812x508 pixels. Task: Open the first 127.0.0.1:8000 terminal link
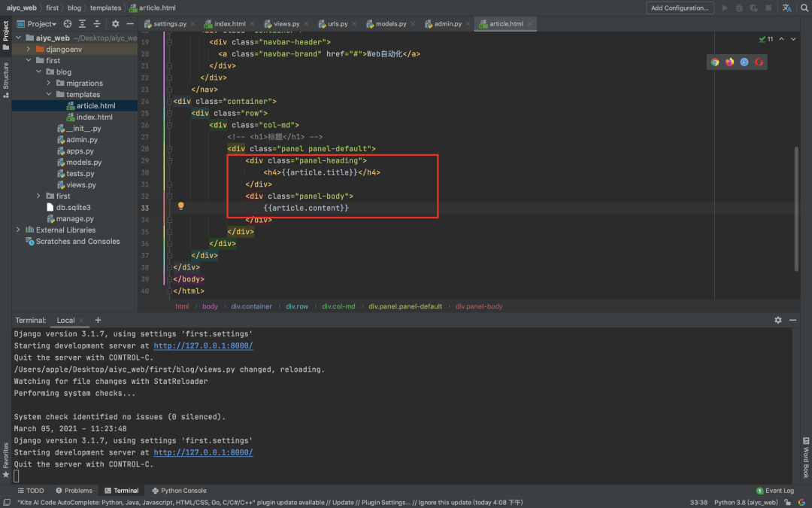(x=203, y=346)
